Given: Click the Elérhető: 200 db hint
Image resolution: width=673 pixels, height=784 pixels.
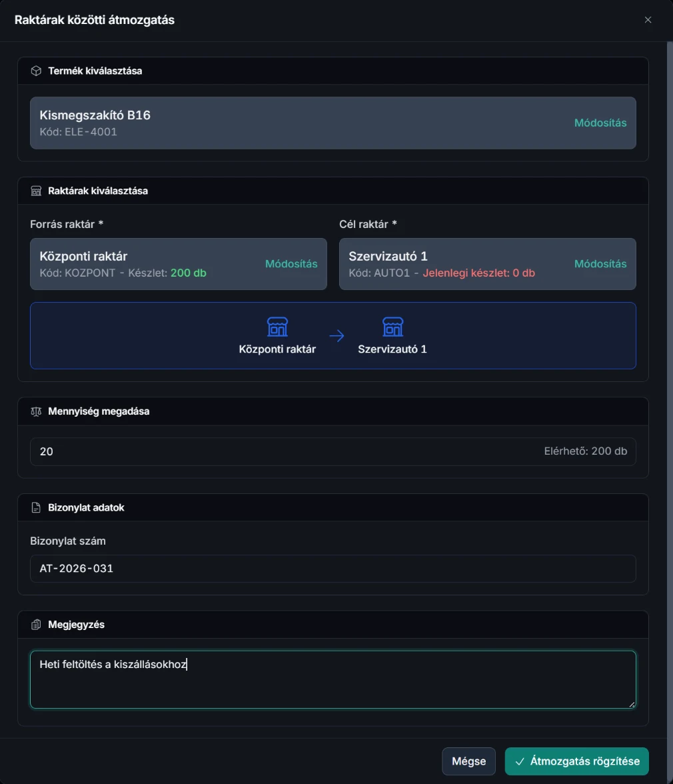Looking at the screenshot, I should tap(586, 451).
